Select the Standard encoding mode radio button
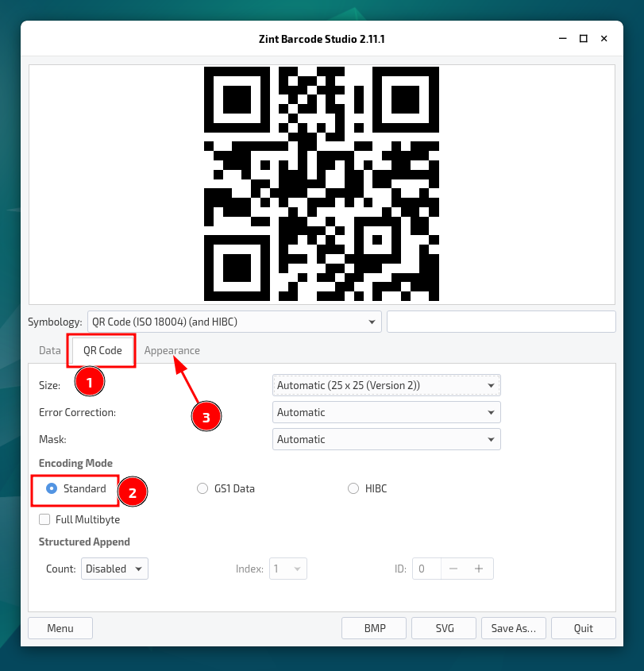Screen dimensions: 644x671 point(52,488)
